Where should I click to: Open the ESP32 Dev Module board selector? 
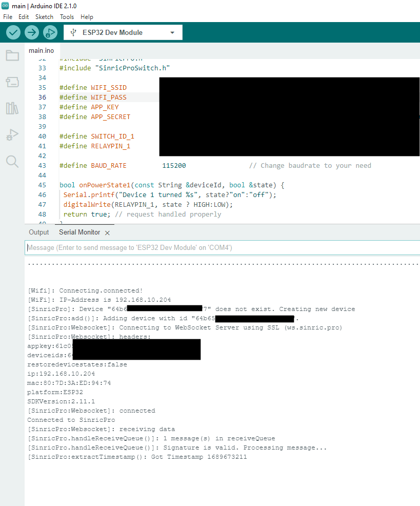[122, 32]
